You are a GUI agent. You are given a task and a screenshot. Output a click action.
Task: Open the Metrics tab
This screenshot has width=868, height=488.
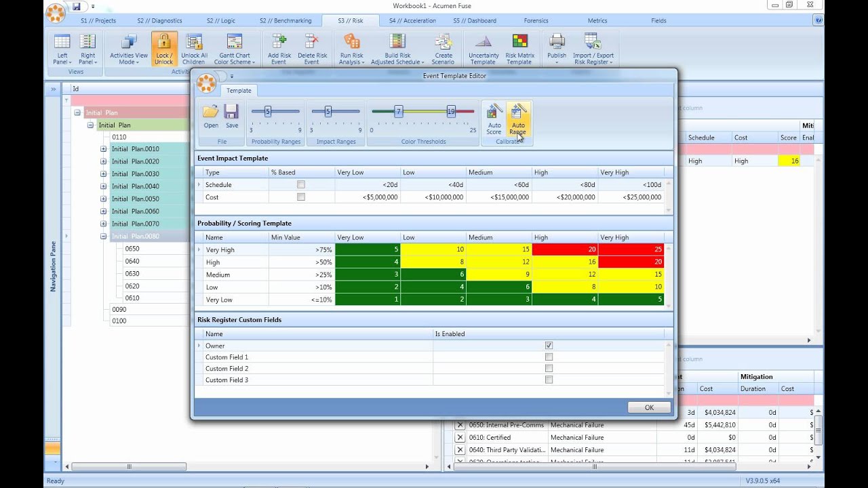(597, 20)
